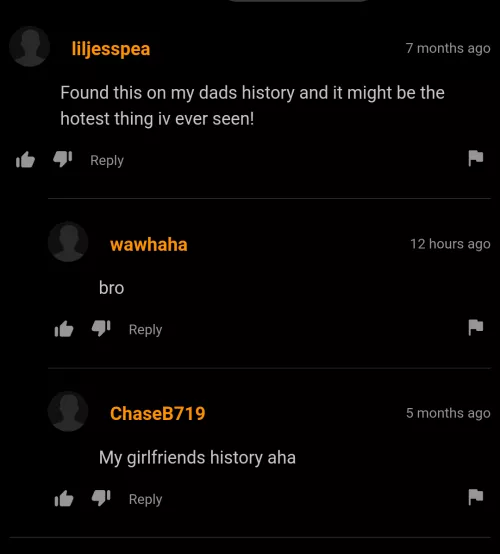Like liljesspea's comment with thumbs up
500x554 pixels.
coord(25,160)
